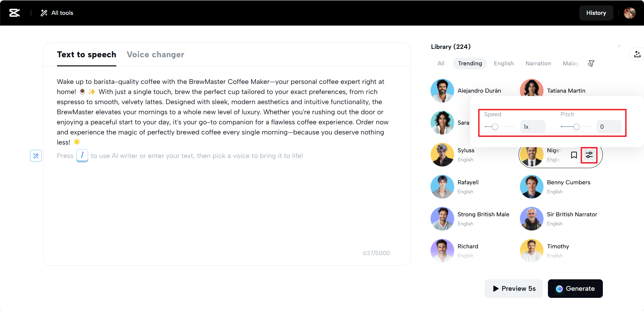The width and height of the screenshot is (644, 311).
Task: Click the user profile avatar
Action: tap(629, 13)
